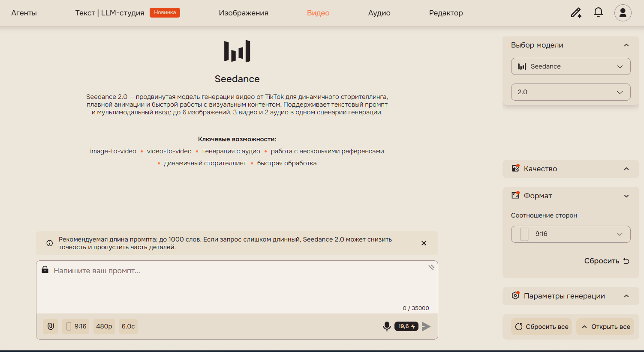
Task: Click the генерация с аудио text
Action: pos(231,151)
